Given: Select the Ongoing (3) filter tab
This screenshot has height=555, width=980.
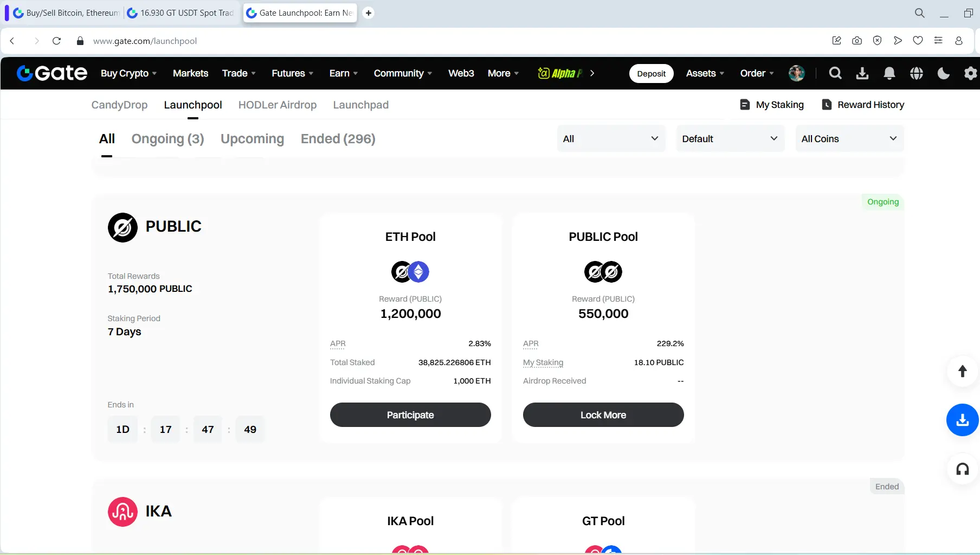Looking at the screenshot, I should coord(168,139).
